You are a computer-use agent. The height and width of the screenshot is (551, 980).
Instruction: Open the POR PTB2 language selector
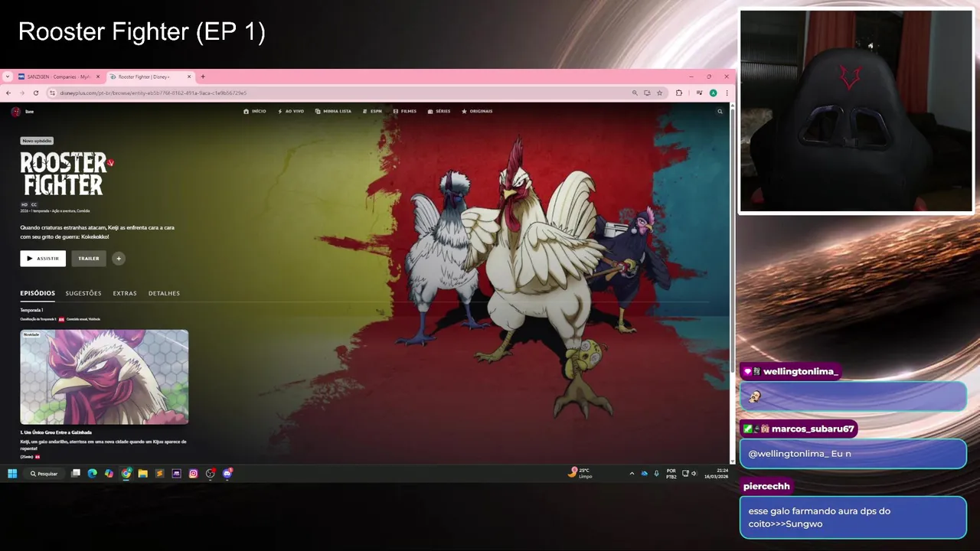671,474
